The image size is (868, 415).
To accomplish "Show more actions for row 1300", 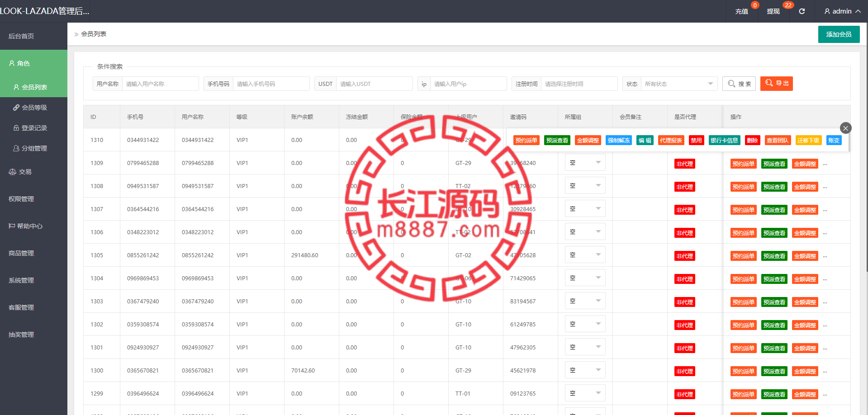I will point(825,372).
